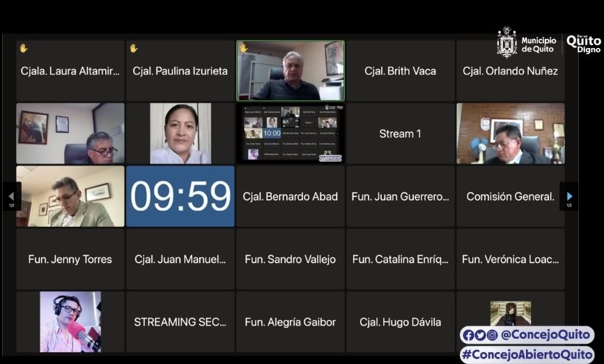Select the Cjal. Brith Vaca tile
Screen dimensions: 604x364
pos(400,71)
